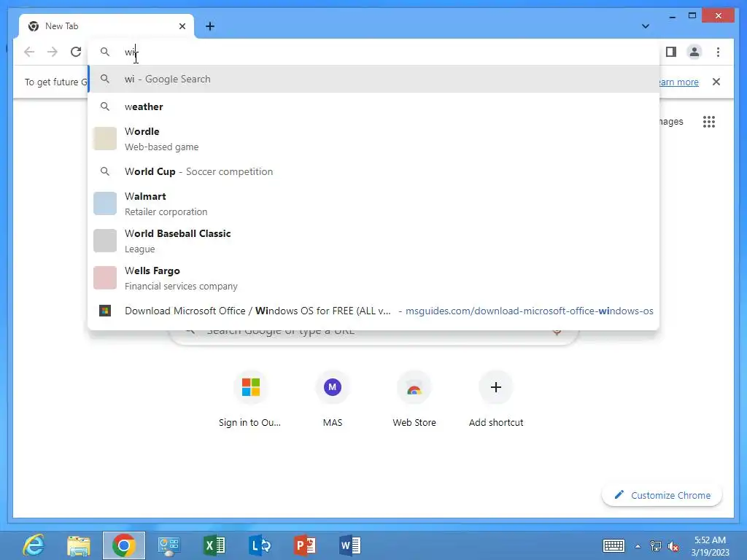
Task: Open File Explorer from taskbar
Action: click(79, 545)
